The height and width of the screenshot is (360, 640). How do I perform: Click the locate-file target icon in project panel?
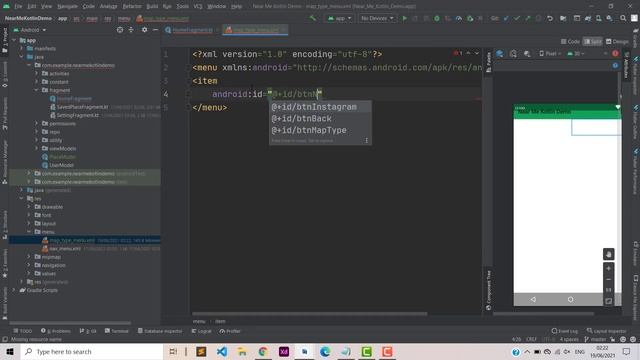coord(120,30)
